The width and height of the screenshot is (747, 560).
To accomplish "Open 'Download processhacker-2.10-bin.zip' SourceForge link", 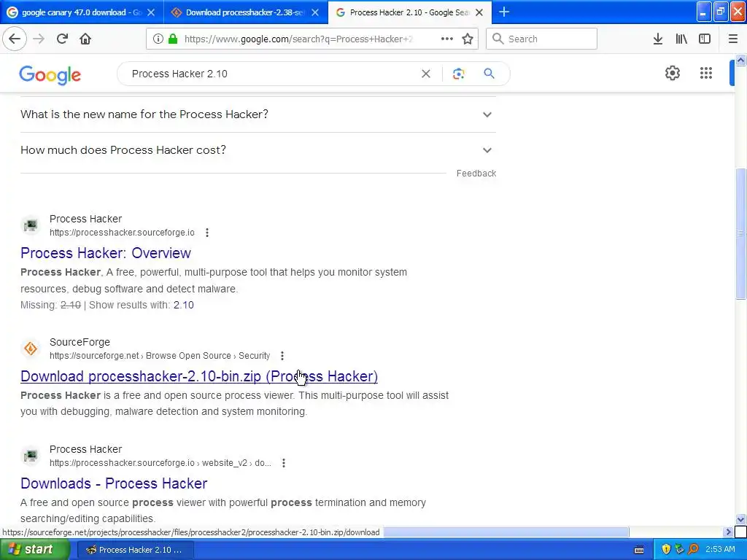I will point(199,376).
